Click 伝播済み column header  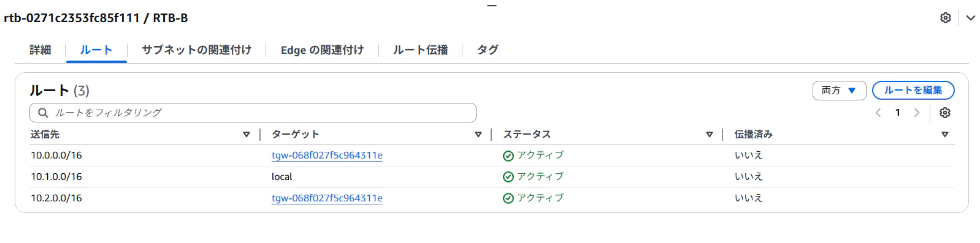click(754, 135)
